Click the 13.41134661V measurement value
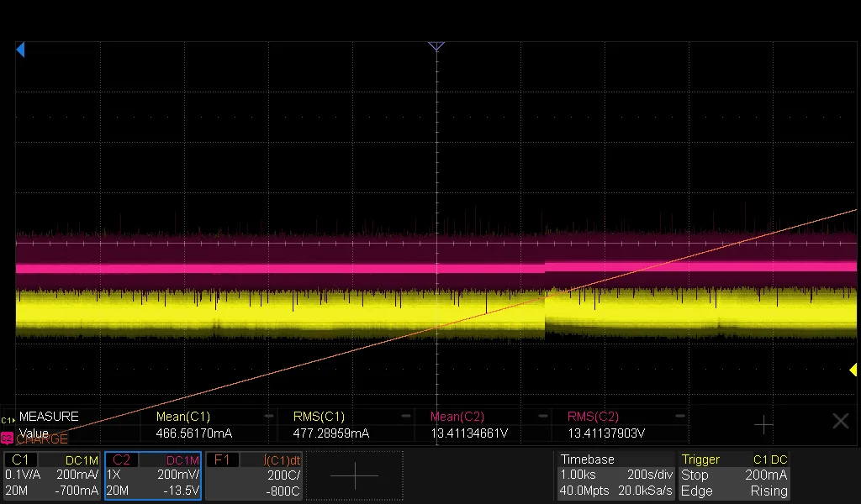This screenshot has width=861, height=504. 469,433
